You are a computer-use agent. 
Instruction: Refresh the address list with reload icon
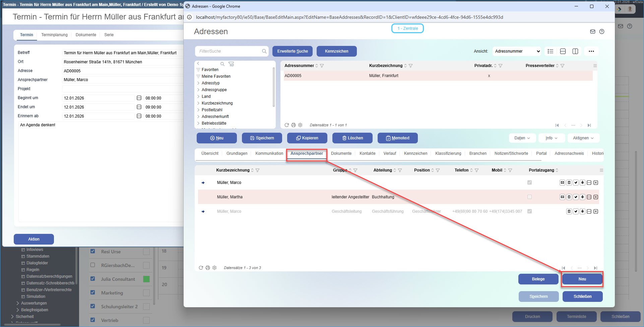click(286, 125)
